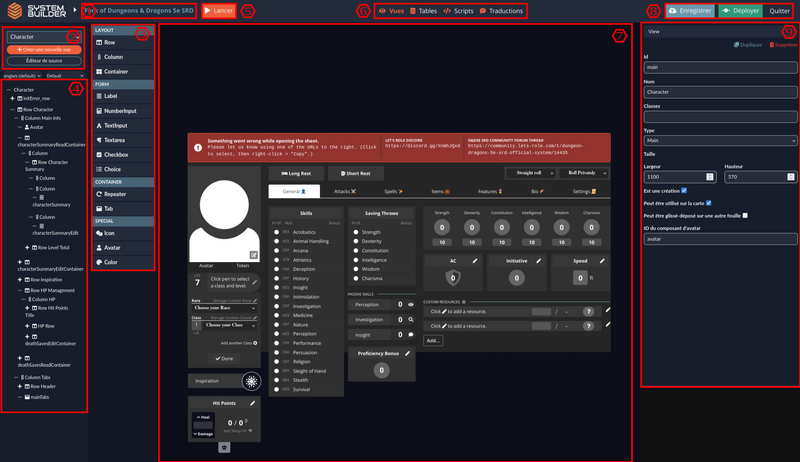Open the 'Choose your Race' dropdown
The width and height of the screenshot is (800, 462).
(224, 308)
